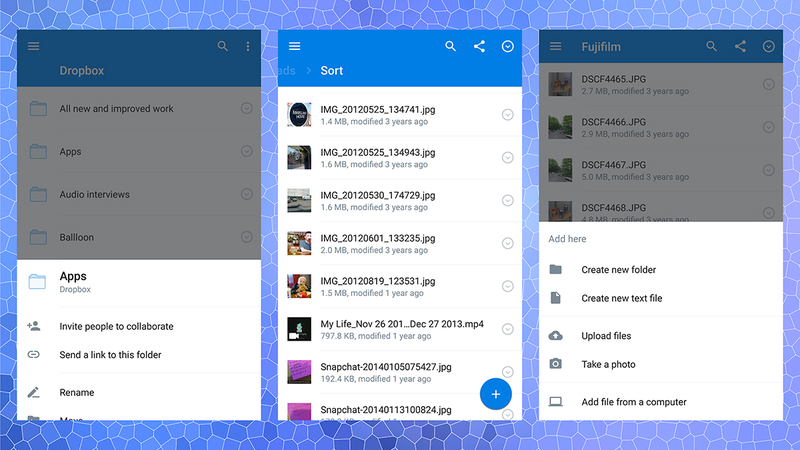Open circled chevron menu in Sort header

[x=508, y=46]
